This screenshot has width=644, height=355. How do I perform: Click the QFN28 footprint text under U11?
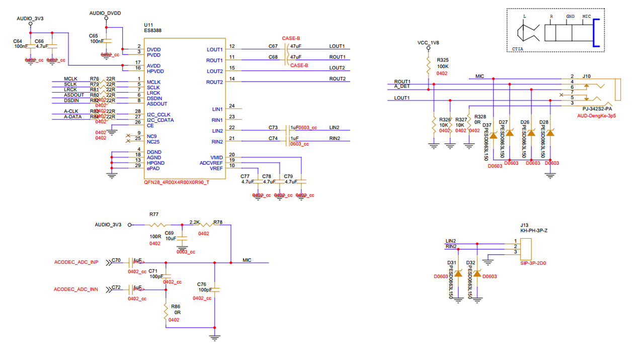[177, 182]
